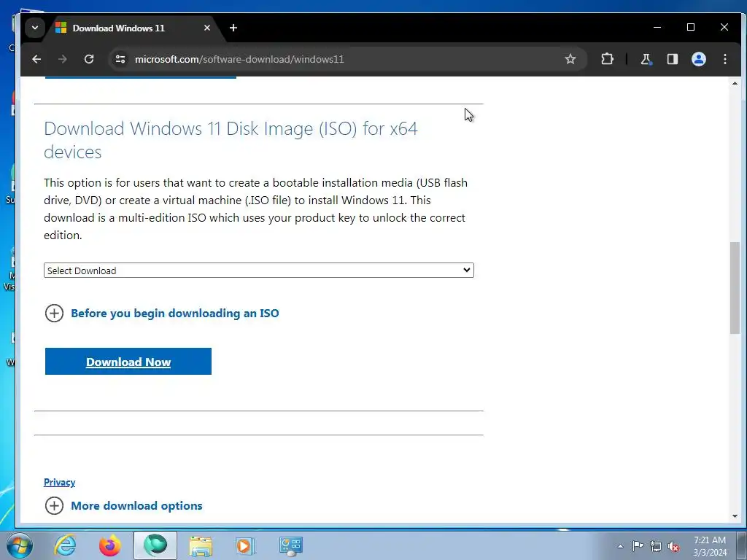The width and height of the screenshot is (747, 560).
Task: Close the Download Windows 11 tab
Action: [206, 28]
